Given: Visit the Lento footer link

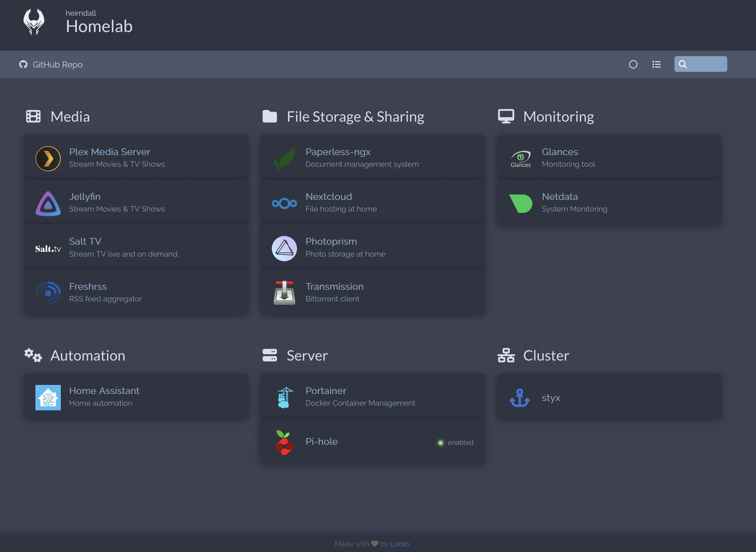Looking at the screenshot, I should [399, 544].
